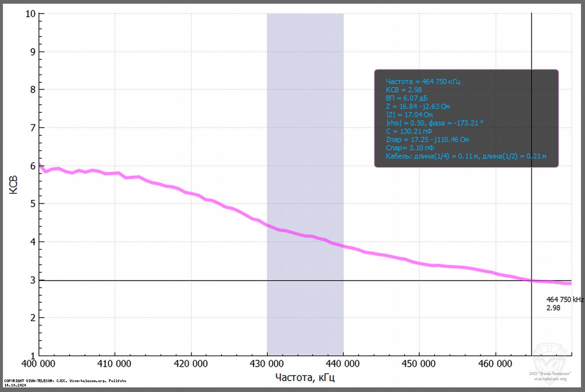The image size is (585, 392).
Task: Click the 'Z = 16.84 - j2.63 Ом' readout
Action: (418, 106)
